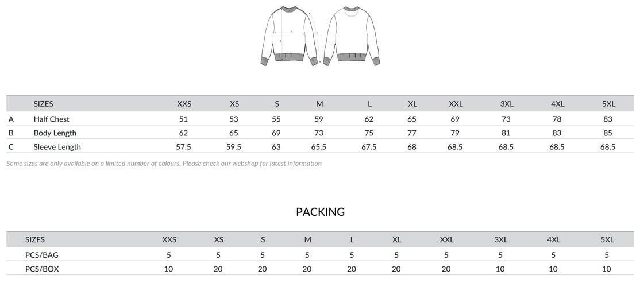The height and width of the screenshot is (283, 644).
Task: Click the limited colours availability note
Action: tap(164, 163)
